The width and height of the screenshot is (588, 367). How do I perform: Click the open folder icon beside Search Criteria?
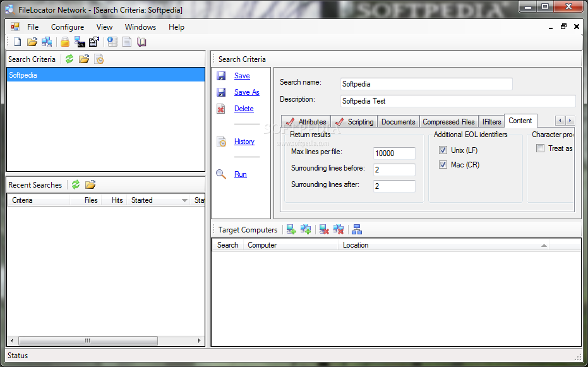click(x=84, y=59)
